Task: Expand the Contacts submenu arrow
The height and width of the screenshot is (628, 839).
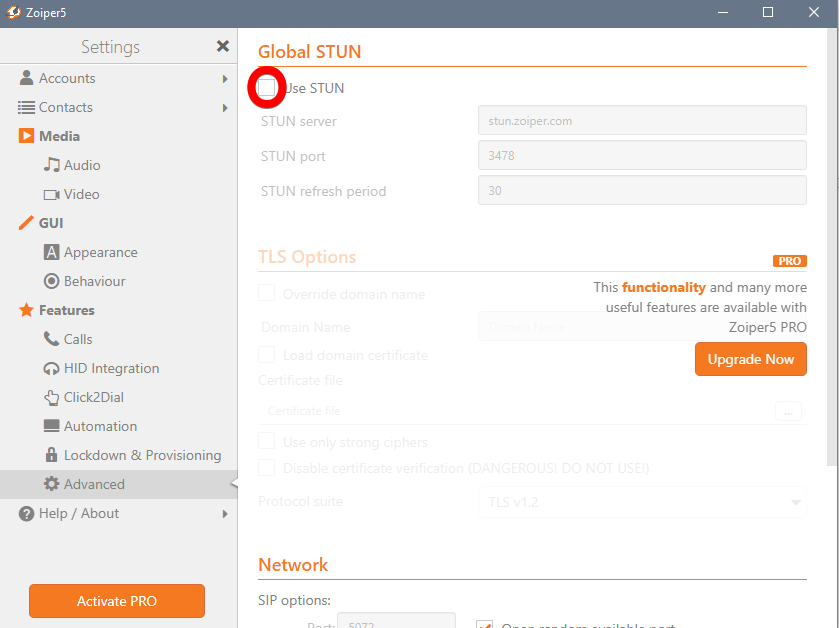Action: point(225,107)
